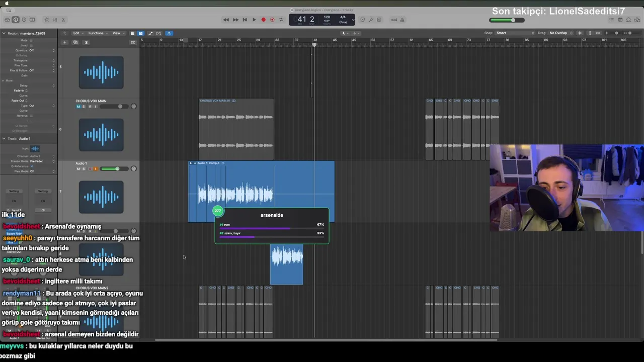Unmute CHORUS VOX MAIN track M button
Viewport: 644px width, 362px height.
click(x=78, y=107)
